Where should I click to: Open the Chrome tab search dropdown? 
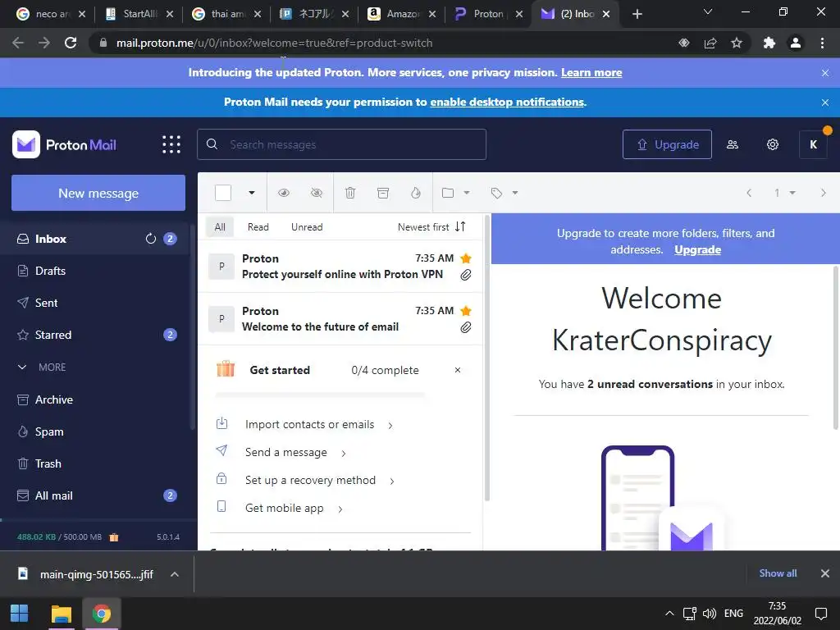708,11
